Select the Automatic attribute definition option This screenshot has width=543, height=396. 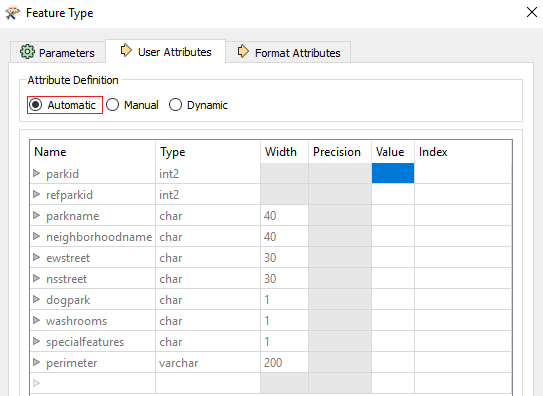(x=65, y=105)
